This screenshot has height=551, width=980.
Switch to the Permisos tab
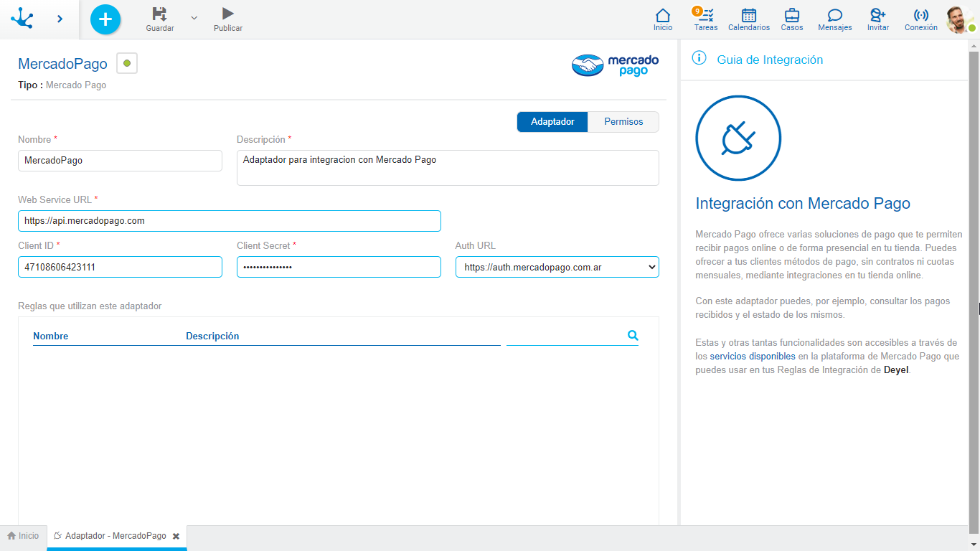[623, 122]
